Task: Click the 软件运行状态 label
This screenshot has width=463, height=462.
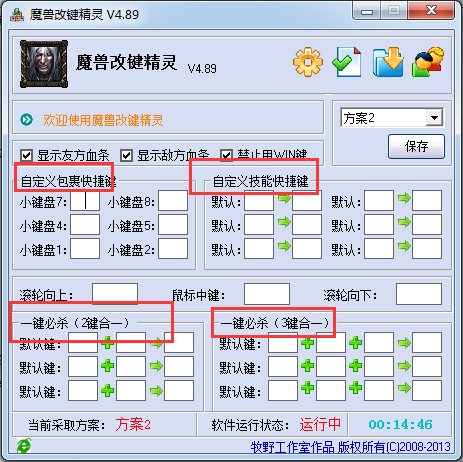Action: click(x=250, y=425)
